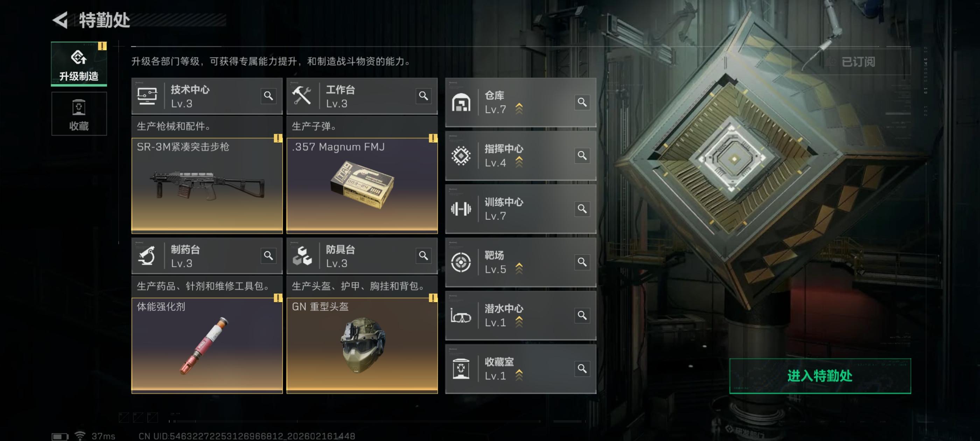The width and height of the screenshot is (980, 441).
Task: Open 防具台 info with magnifier icon
Action: 423,256
